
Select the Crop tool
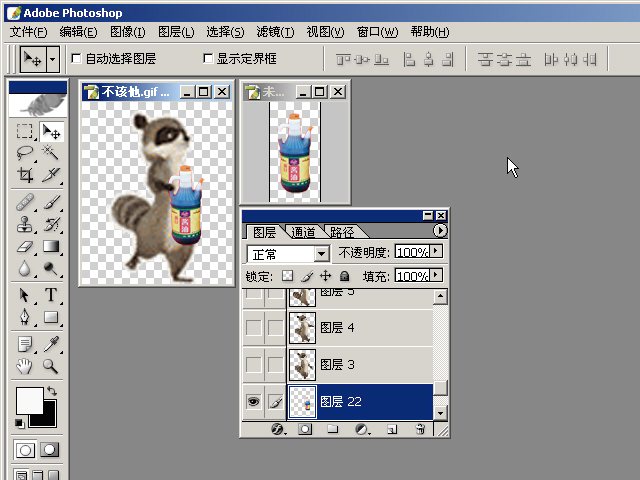(x=25, y=175)
